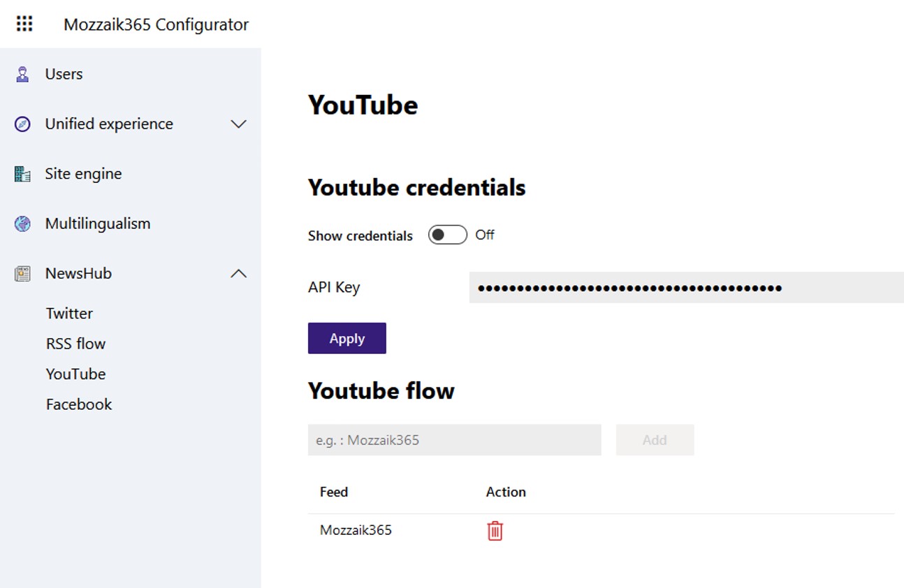
Task: Select YouTube under NewsHub
Action: (75, 374)
